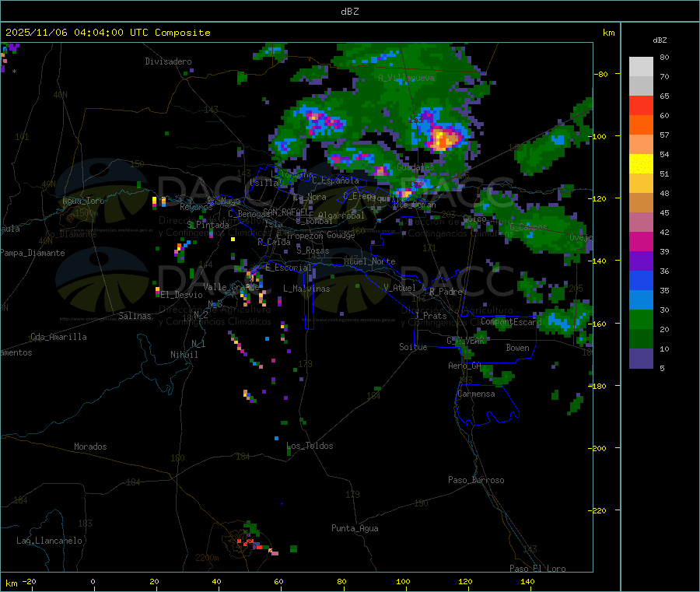Select the Cda_Amarilla label
Viewport: 700px width, 592px height.
tap(58, 337)
